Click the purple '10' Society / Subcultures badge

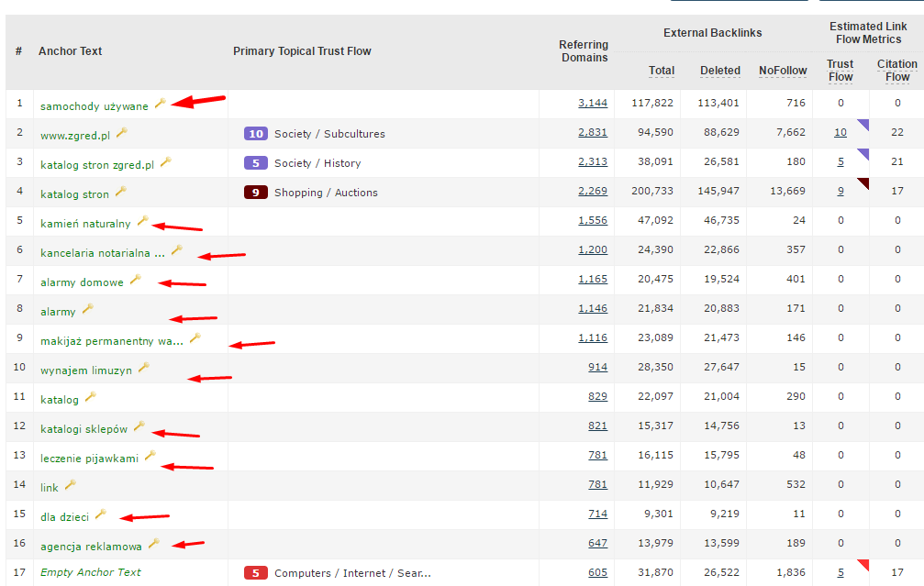256,134
